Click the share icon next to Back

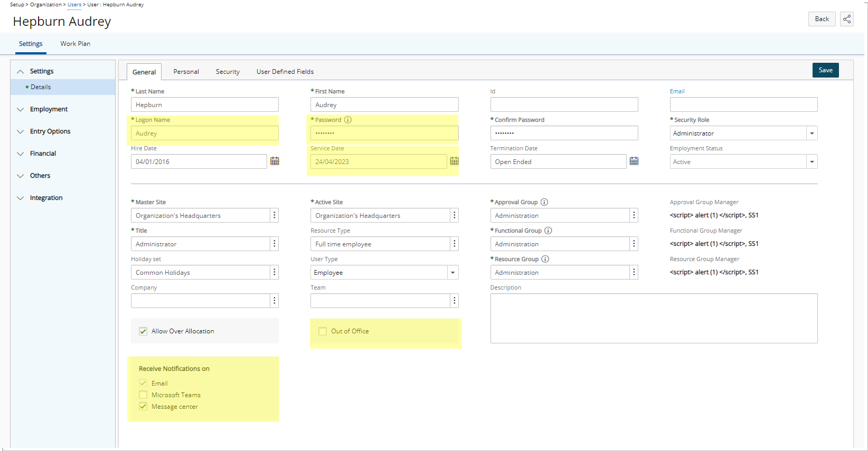(847, 19)
